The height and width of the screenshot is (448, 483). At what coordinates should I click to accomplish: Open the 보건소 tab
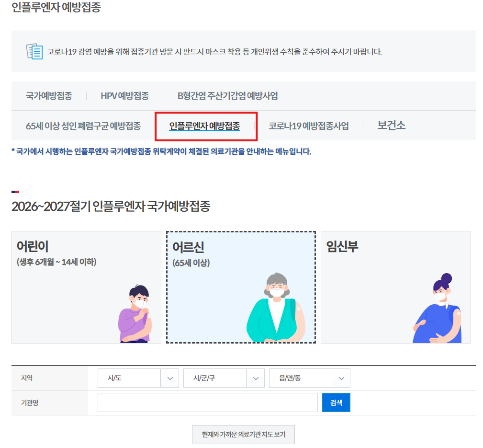[392, 125]
